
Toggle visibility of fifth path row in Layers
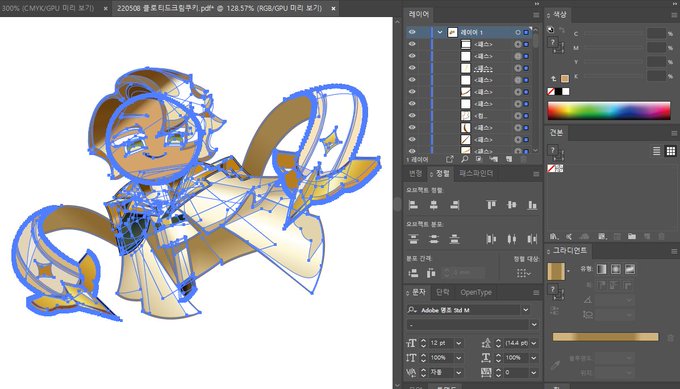point(412,92)
